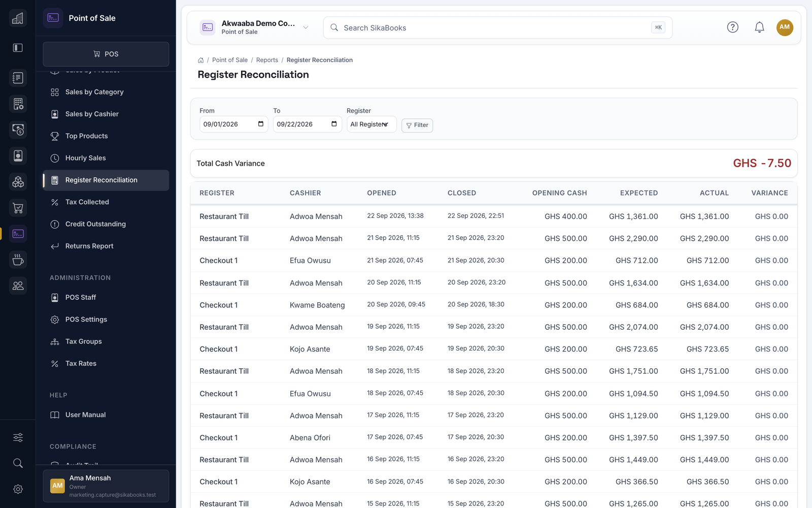Go to Tax Collected report
Viewport: 812px width, 508px height.
(x=106, y=202)
